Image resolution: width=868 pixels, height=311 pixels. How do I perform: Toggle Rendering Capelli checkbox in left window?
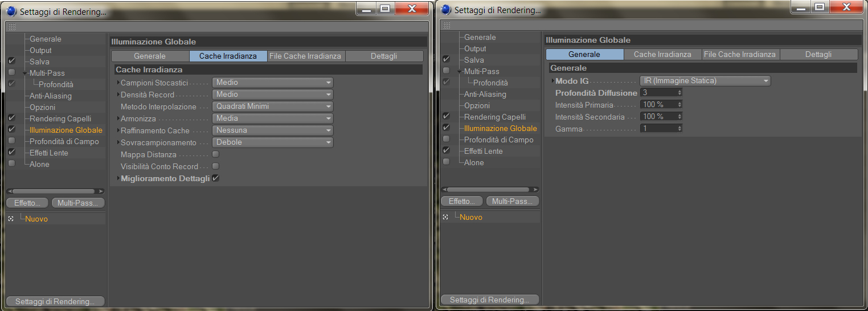click(x=12, y=118)
